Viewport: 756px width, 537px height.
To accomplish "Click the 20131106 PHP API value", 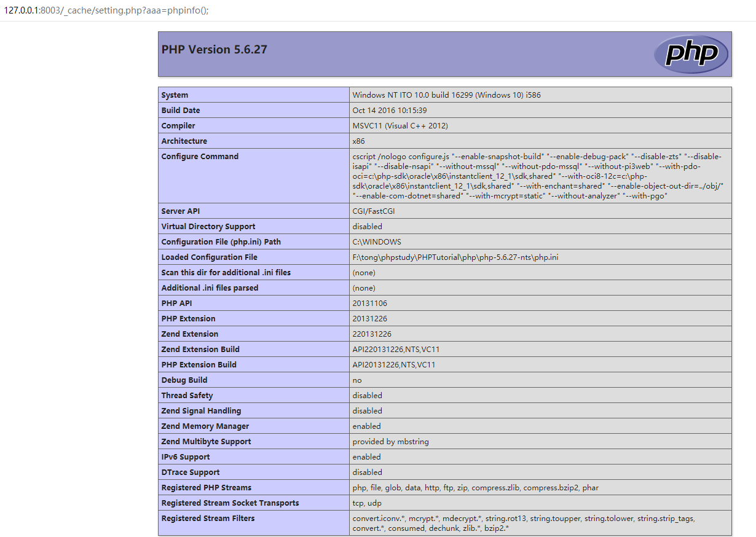I will point(370,304).
